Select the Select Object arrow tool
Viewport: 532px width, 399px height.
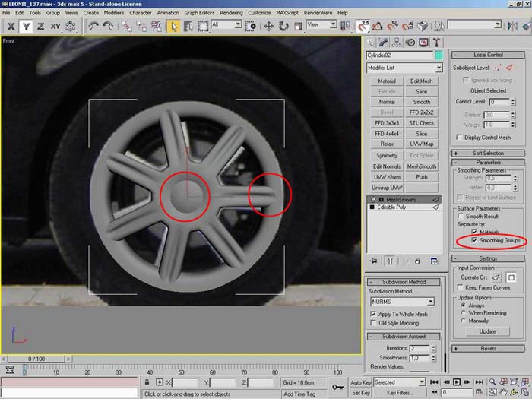coord(173,26)
